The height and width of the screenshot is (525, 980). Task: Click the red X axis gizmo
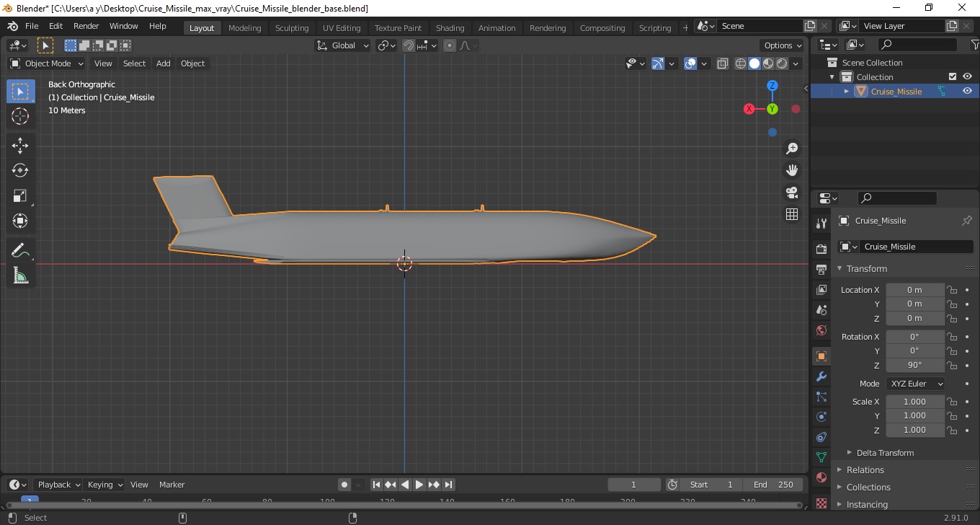[x=749, y=109]
